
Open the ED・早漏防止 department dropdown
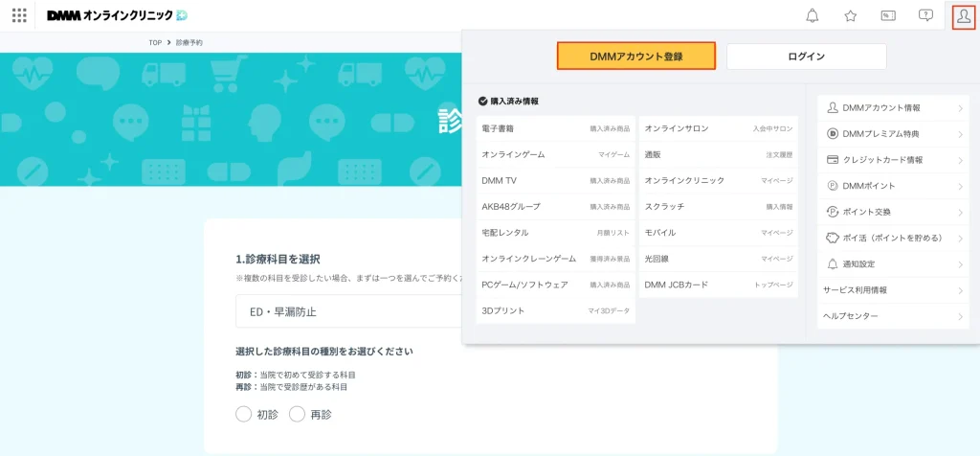click(348, 311)
